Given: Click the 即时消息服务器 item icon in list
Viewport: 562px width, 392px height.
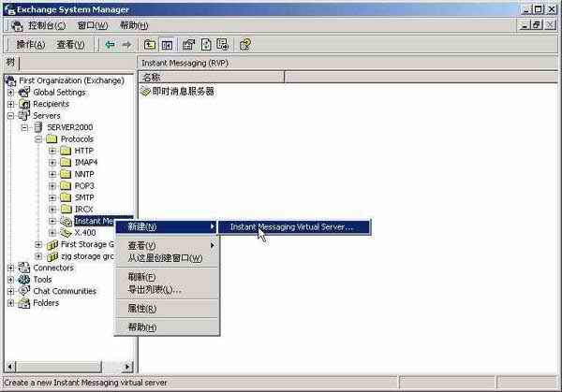Looking at the screenshot, I should tap(145, 92).
